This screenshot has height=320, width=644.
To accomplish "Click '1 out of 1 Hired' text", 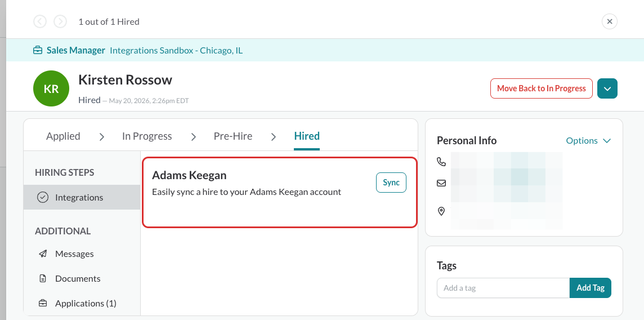I will coord(109,22).
